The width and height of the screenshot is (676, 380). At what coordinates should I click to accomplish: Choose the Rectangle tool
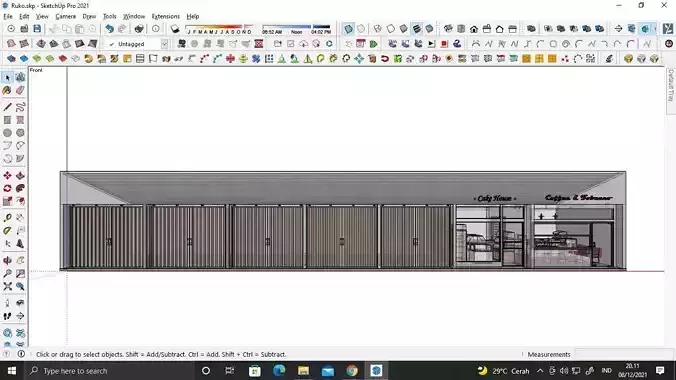[7, 120]
